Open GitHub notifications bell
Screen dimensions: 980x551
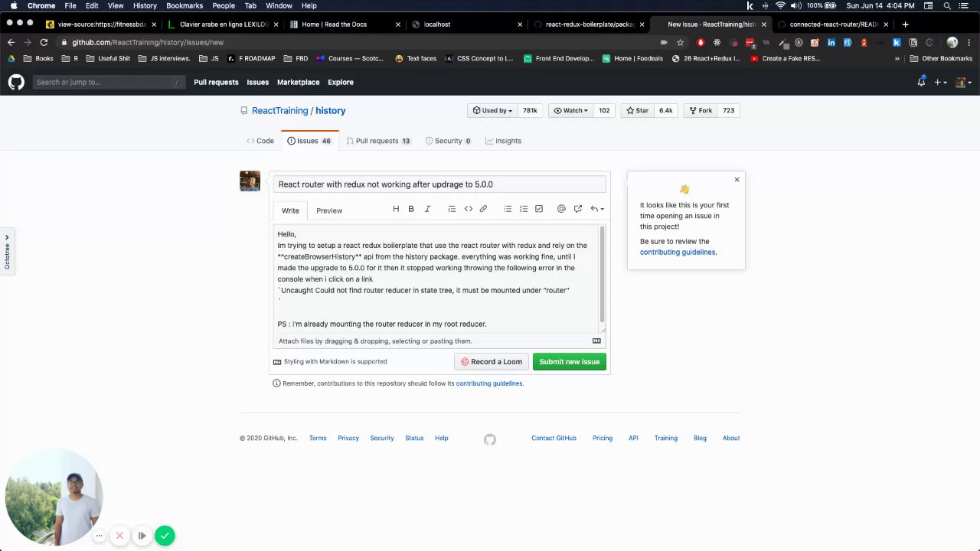tap(921, 82)
